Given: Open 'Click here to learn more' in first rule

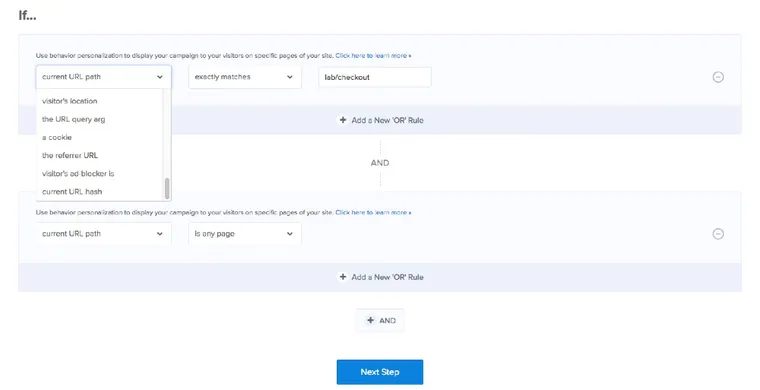Looking at the screenshot, I should 373,56.
